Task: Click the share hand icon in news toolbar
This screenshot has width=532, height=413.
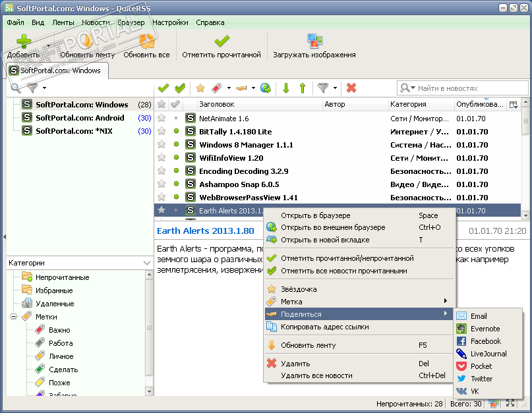Action: coord(241,88)
